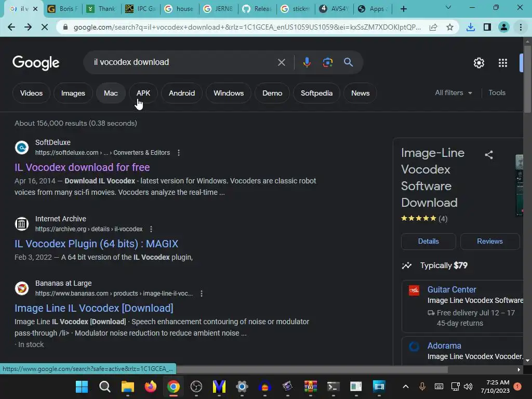Launch Firefox from the taskbar
Viewport: 532px width, 399px height.
coord(150,387)
